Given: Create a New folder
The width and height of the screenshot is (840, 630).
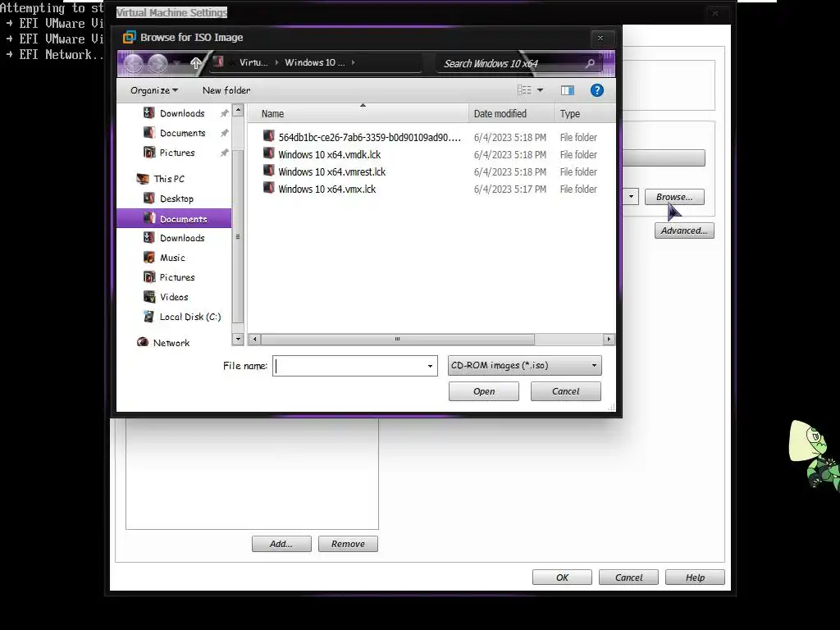Looking at the screenshot, I should [x=226, y=90].
